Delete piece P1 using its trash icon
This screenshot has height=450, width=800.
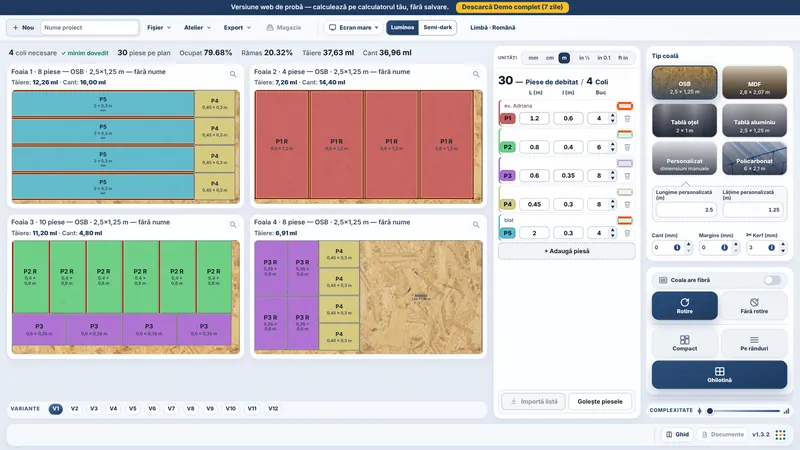pos(627,118)
